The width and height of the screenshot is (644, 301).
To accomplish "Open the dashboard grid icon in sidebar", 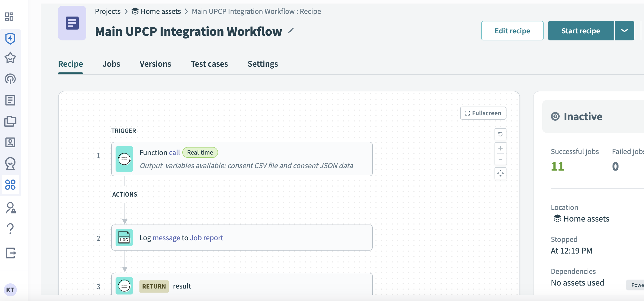I will pyautogui.click(x=9, y=17).
